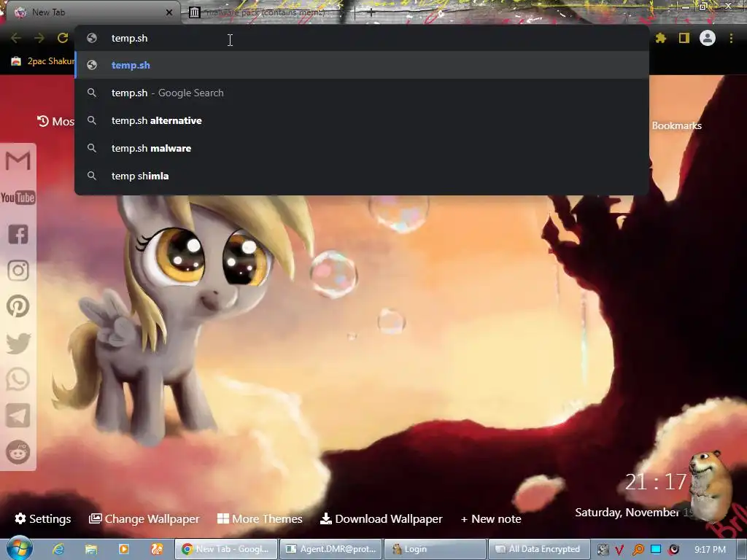Open the 2pac Shakur bookmark
Screen dimensions: 747x560
coord(43,61)
